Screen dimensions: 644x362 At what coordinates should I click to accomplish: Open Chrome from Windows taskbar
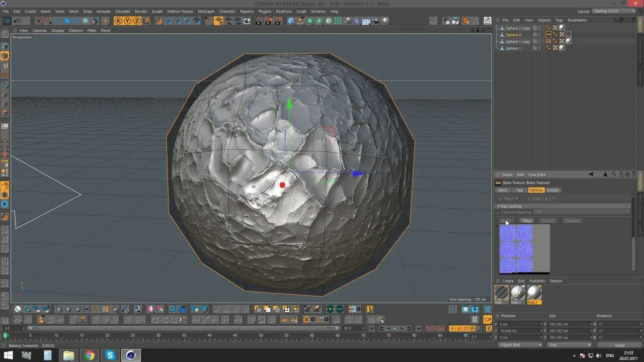coord(90,355)
